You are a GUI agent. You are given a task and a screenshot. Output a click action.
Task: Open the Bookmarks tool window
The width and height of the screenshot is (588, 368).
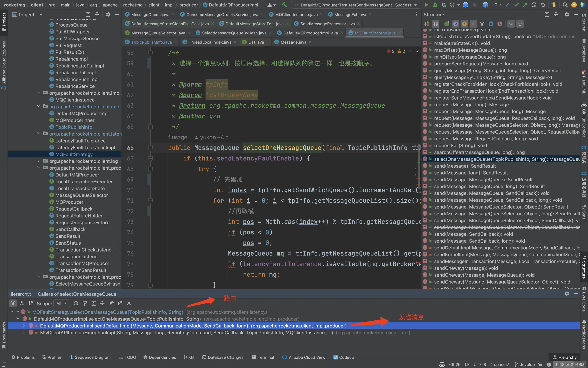click(x=4, y=335)
